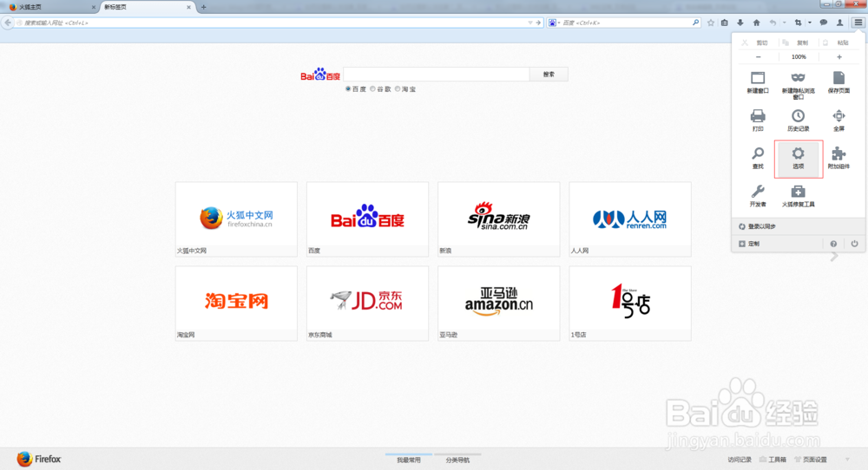Open the 人人网 renren thumbnail tile

tap(630, 219)
